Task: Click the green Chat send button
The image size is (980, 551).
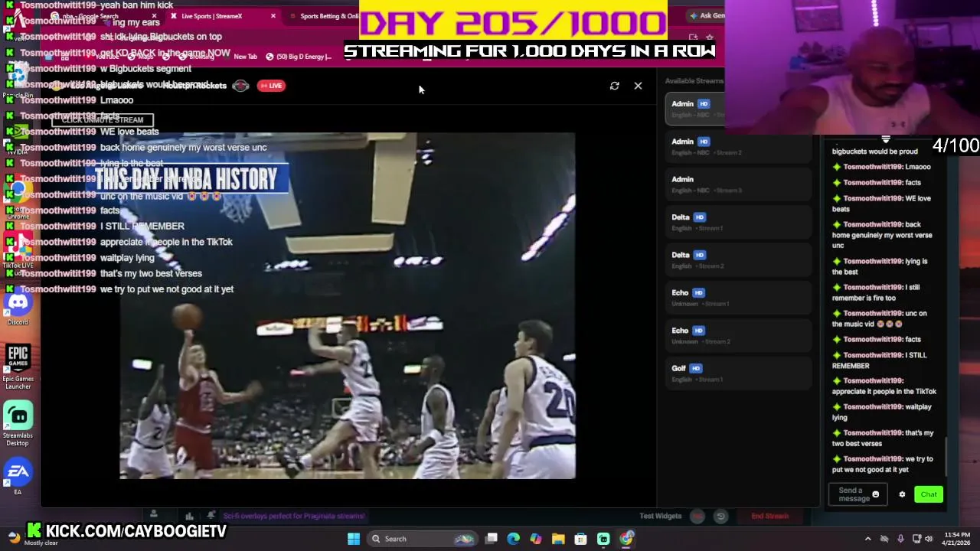Action: (929, 494)
